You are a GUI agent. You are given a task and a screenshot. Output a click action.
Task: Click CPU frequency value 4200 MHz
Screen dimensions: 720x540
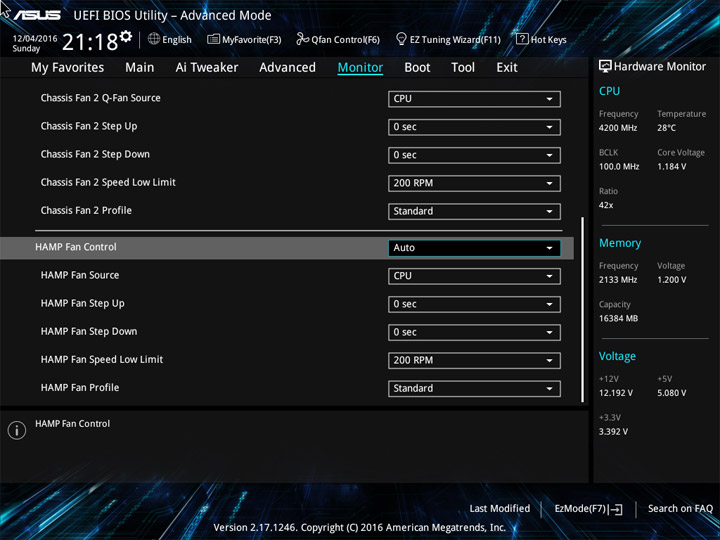click(618, 128)
